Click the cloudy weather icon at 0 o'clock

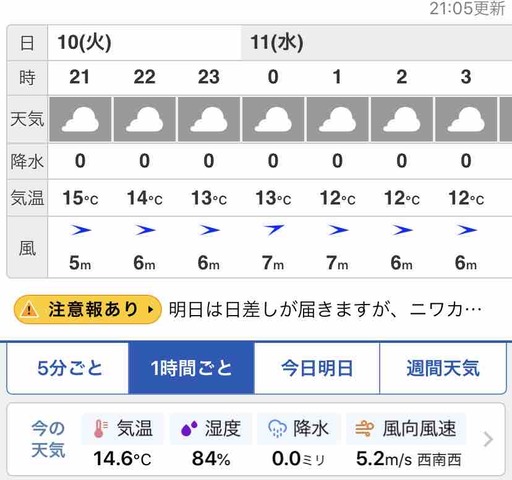pos(273,120)
